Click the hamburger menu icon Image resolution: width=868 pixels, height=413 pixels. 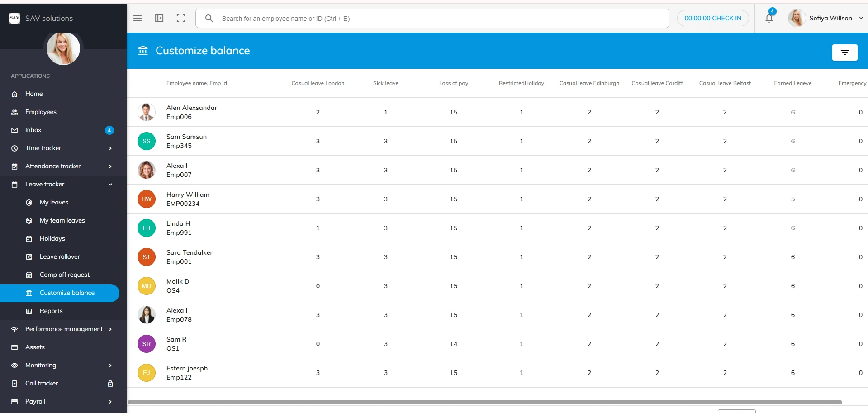(138, 18)
